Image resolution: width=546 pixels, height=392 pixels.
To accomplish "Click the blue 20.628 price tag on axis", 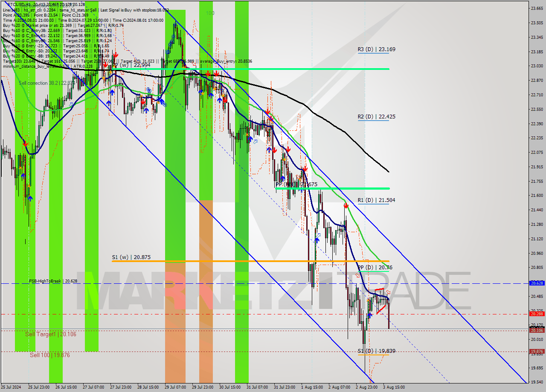I will [x=537, y=283].
